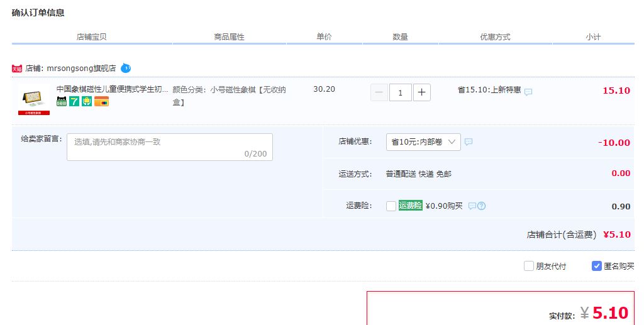Click the 优惠方式 column header

[496, 37]
